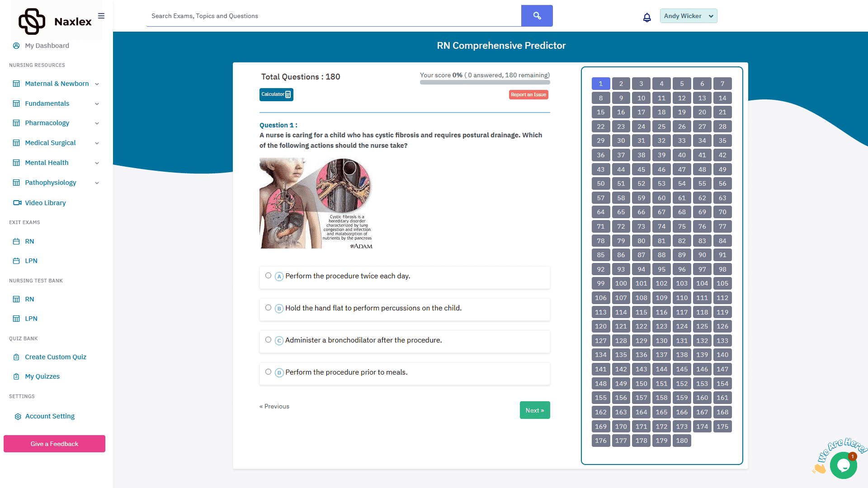Click the Create Custom Quiz icon
This screenshot has width=868, height=488.
[16, 357]
